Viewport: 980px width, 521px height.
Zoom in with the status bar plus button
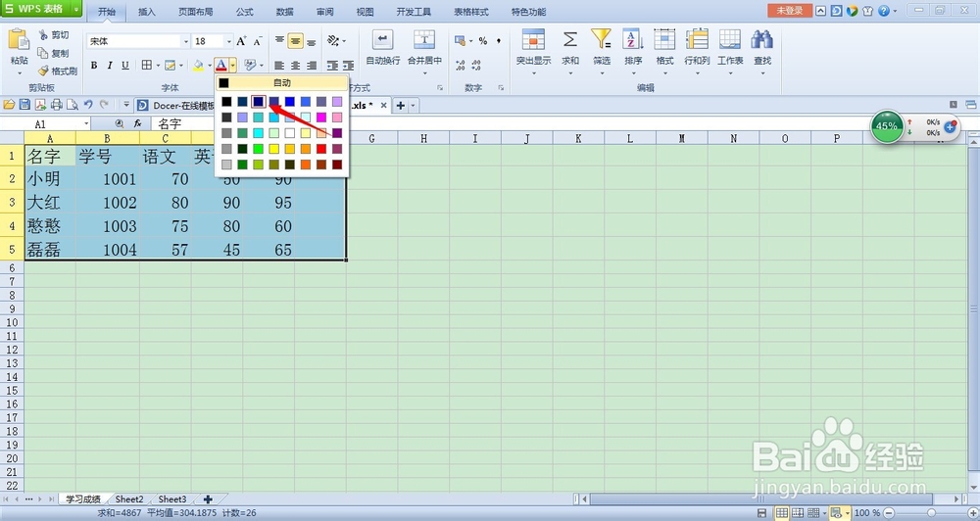pos(972,513)
